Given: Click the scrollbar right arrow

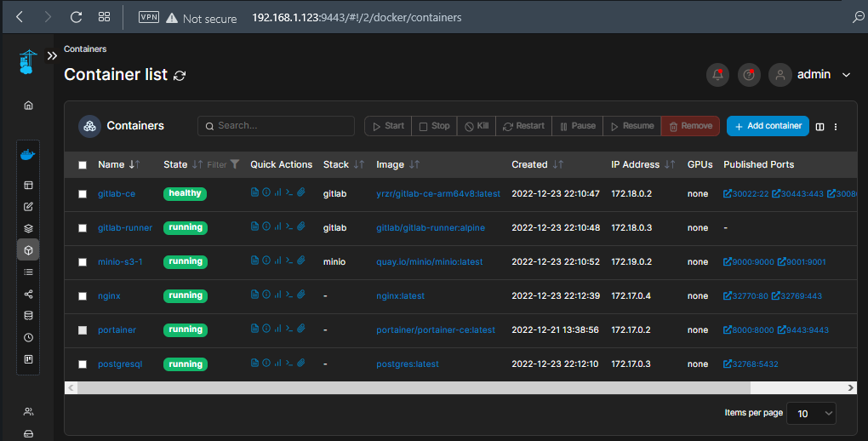Looking at the screenshot, I should pos(851,388).
